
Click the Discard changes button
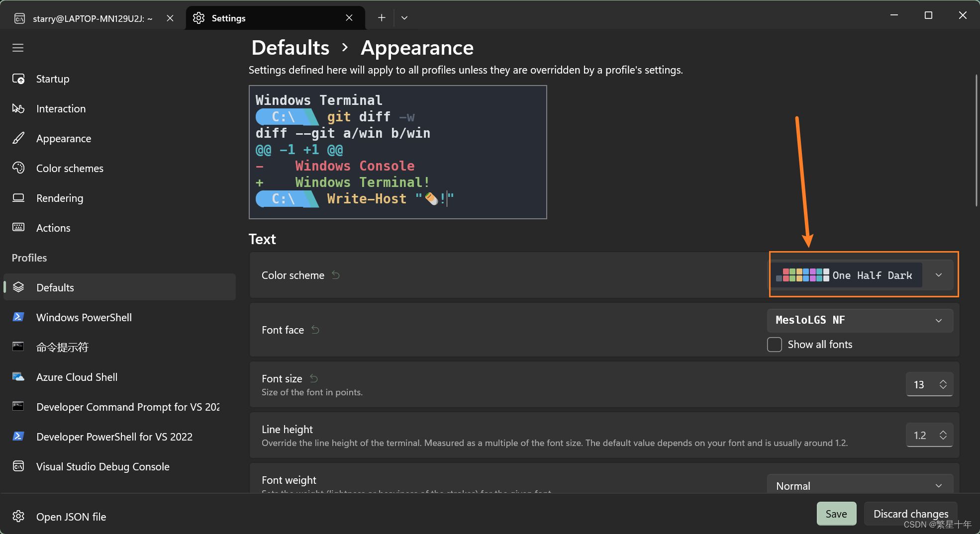click(911, 514)
